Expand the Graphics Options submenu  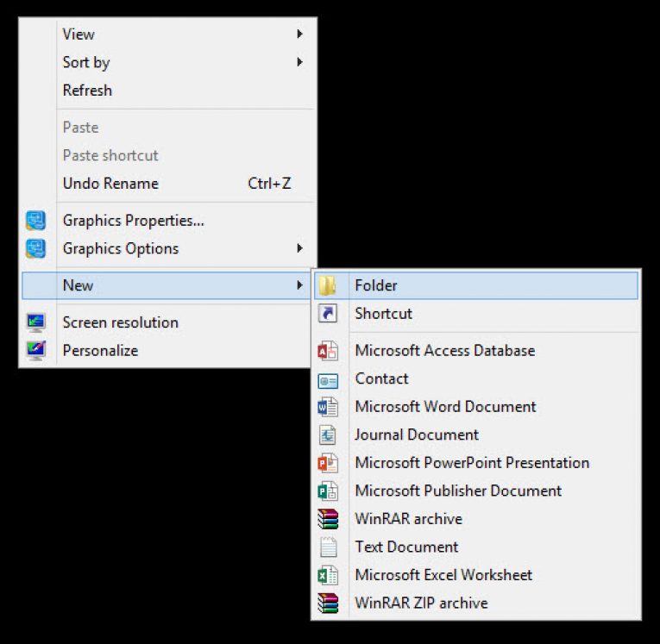click(168, 248)
